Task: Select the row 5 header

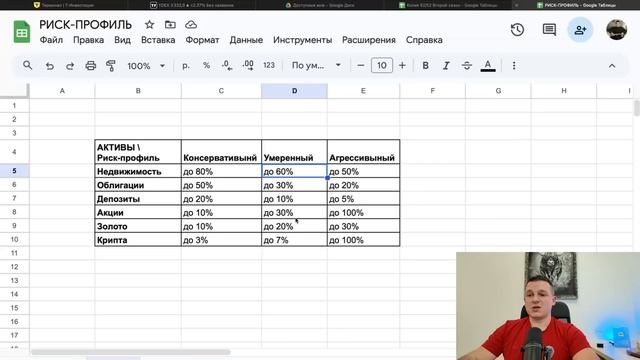Action: 14,171
